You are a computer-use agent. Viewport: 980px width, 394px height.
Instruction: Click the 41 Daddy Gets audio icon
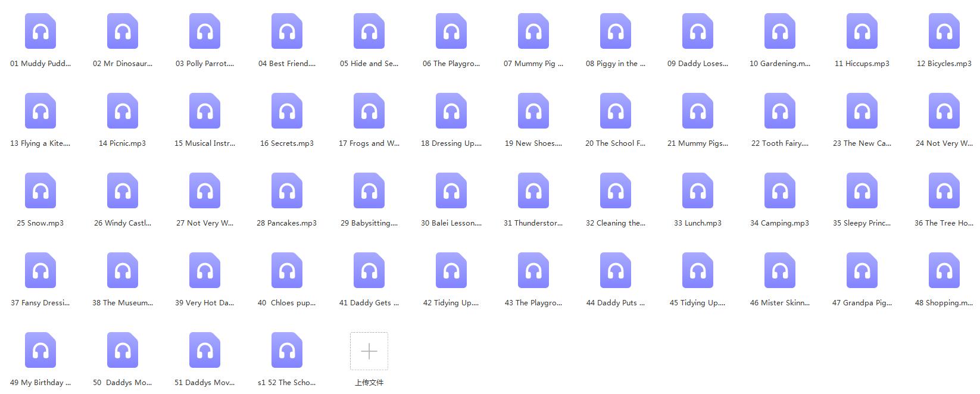369,270
